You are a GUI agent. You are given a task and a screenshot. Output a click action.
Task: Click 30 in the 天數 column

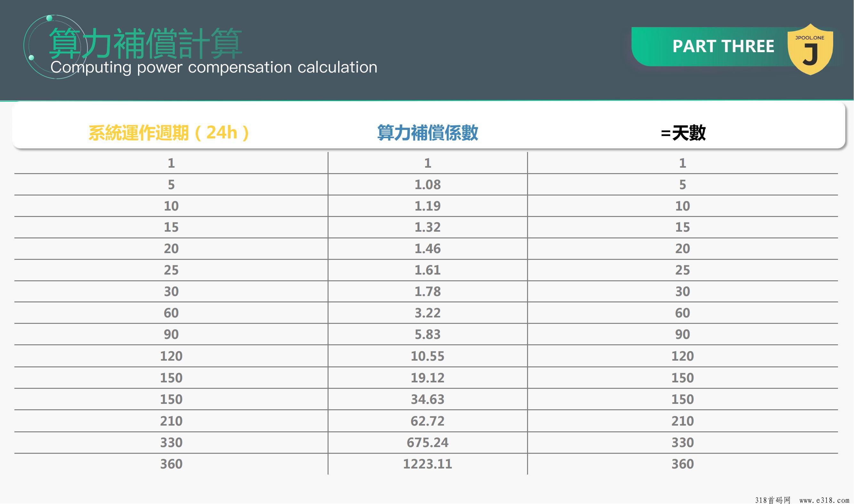coord(682,292)
